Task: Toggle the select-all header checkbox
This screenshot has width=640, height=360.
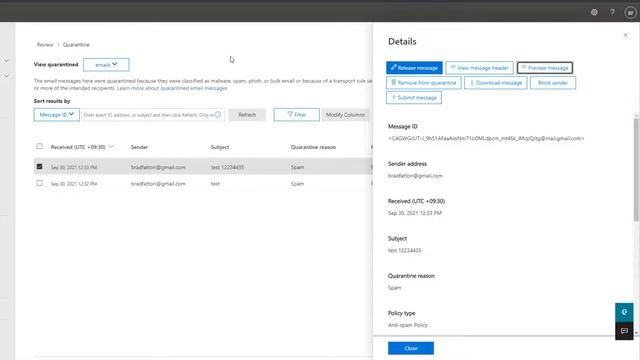Action: coord(40,146)
